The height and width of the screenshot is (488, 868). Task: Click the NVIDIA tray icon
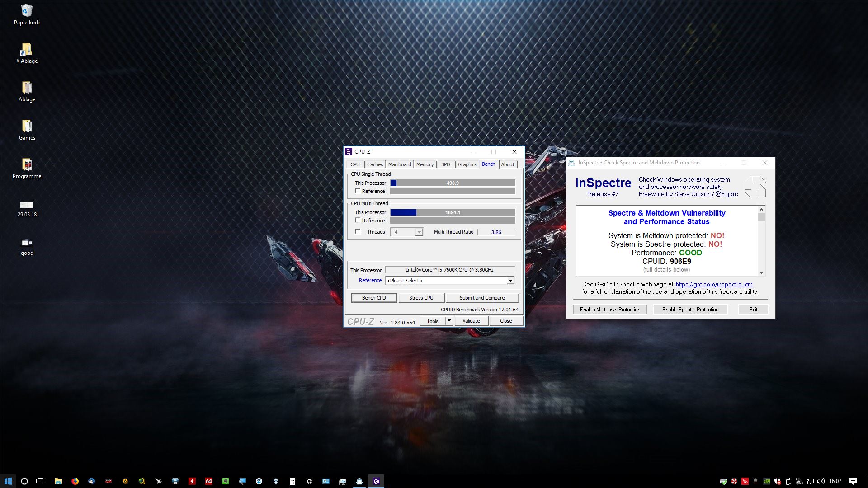coord(767,481)
